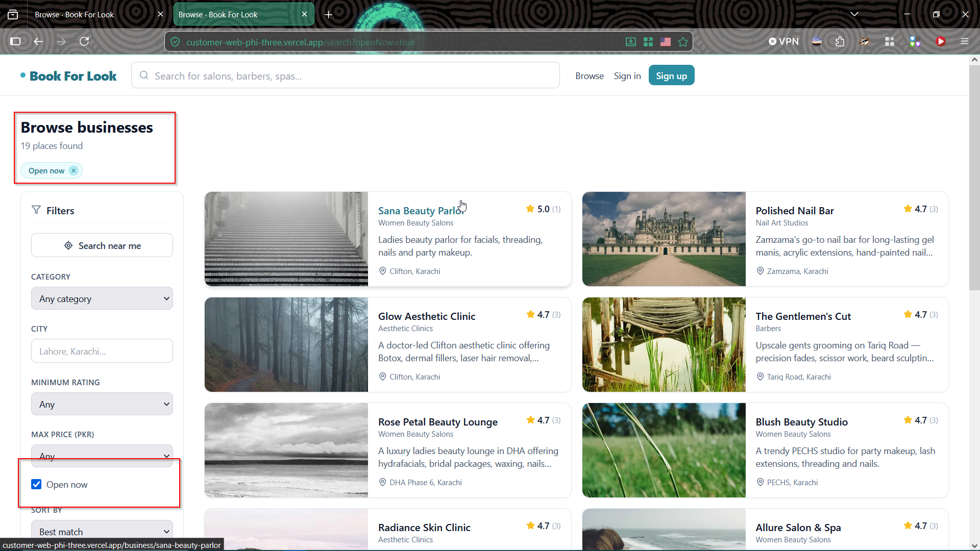Image resolution: width=980 pixels, height=551 pixels.
Task: Click the Blush Beauty Studio grass thumbnail
Action: [664, 450]
